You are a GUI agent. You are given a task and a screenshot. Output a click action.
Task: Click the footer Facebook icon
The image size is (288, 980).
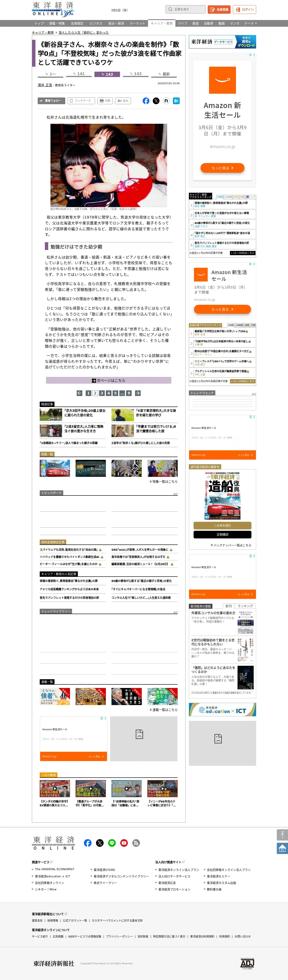[87, 843]
